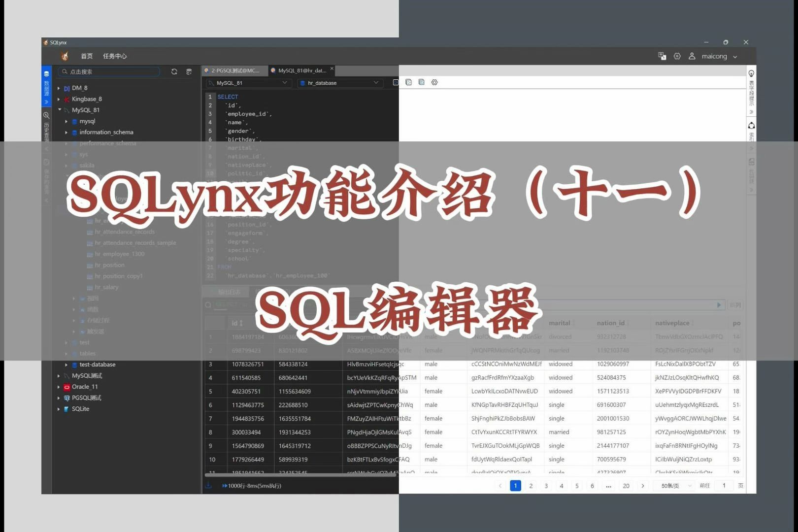The height and width of the screenshot is (532, 798).
Task: Expand the mysql database node
Action: pos(66,121)
